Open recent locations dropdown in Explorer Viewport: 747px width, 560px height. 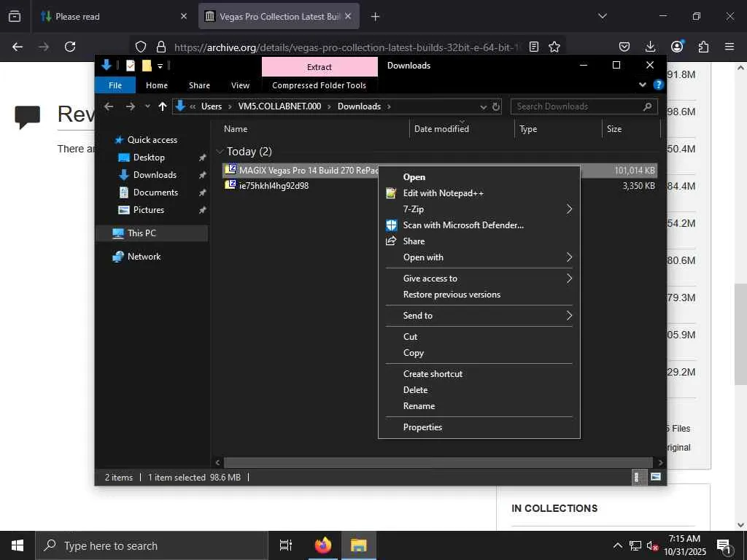coord(147,106)
